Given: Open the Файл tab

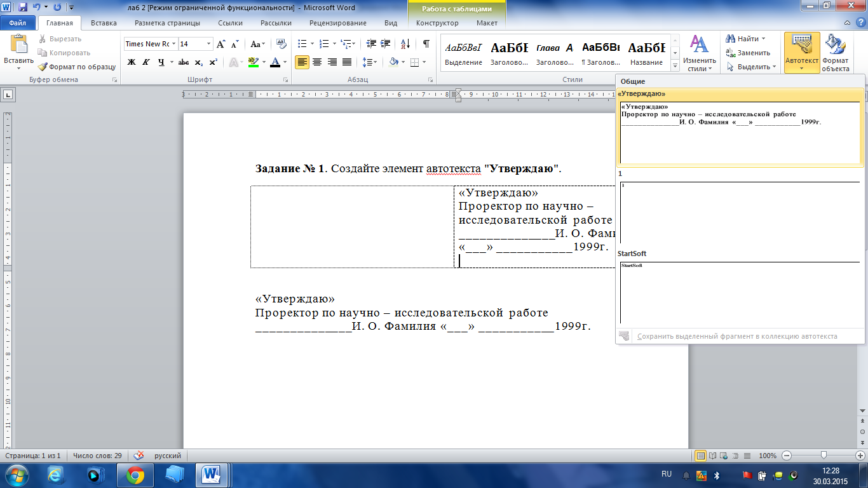Looking at the screenshot, I should coord(18,23).
